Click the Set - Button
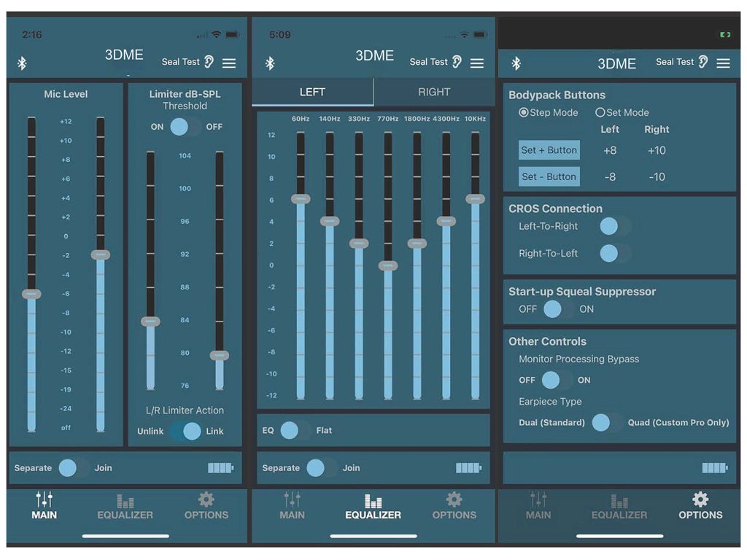This screenshot has width=747, height=560. pyautogui.click(x=549, y=176)
